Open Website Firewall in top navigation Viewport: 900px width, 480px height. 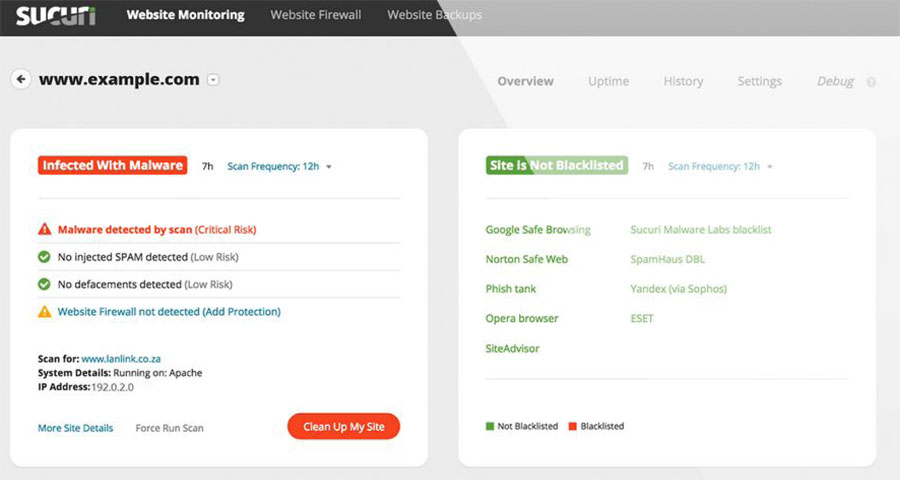point(316,15)
